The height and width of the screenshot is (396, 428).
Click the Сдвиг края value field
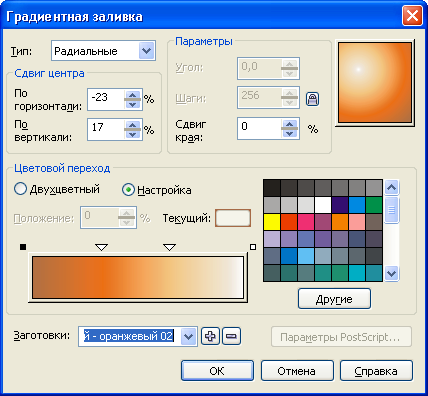click(259, 128)
